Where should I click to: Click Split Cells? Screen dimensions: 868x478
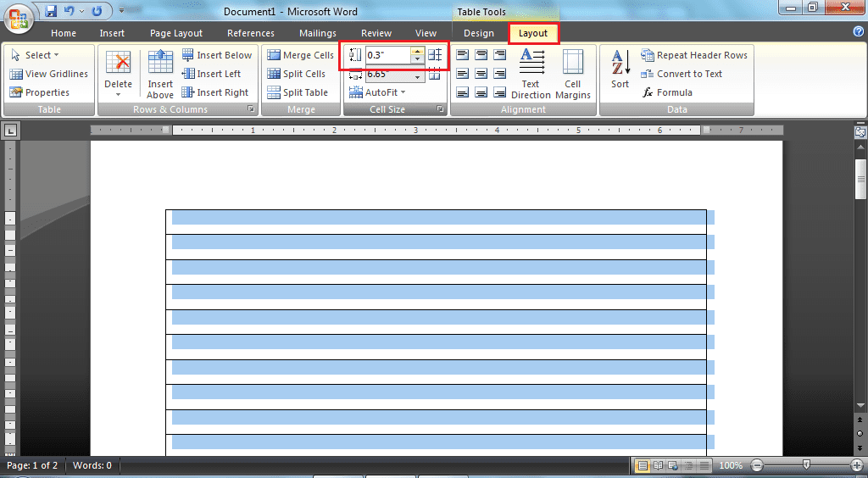[296, 74]
